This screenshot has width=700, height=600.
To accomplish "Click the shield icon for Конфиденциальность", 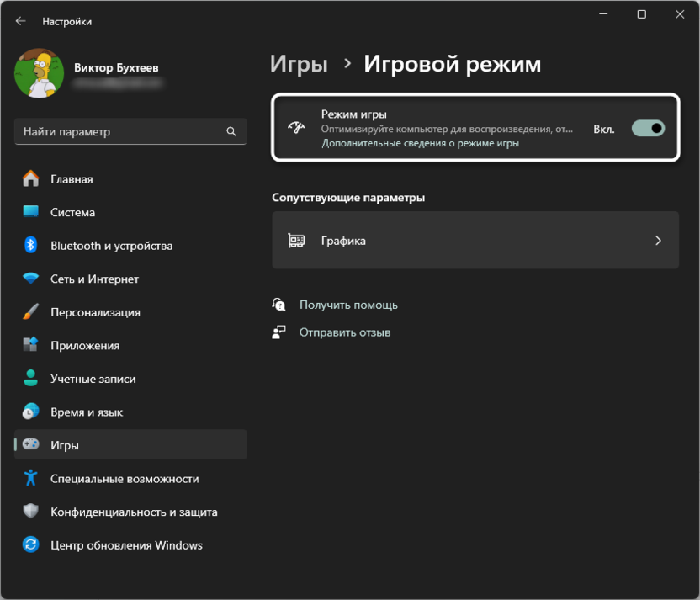I will pyautogui.click(x=31, y=511).
